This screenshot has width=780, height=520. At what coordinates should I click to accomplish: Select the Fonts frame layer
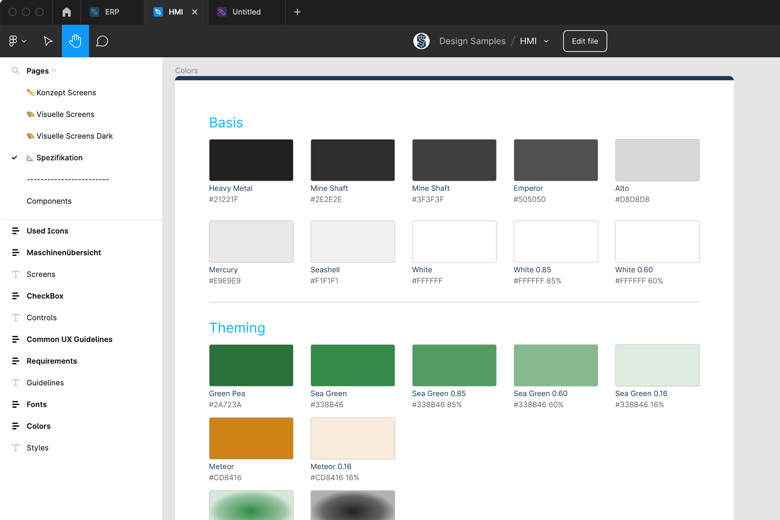pyautogui.click(x=36, y=405)
